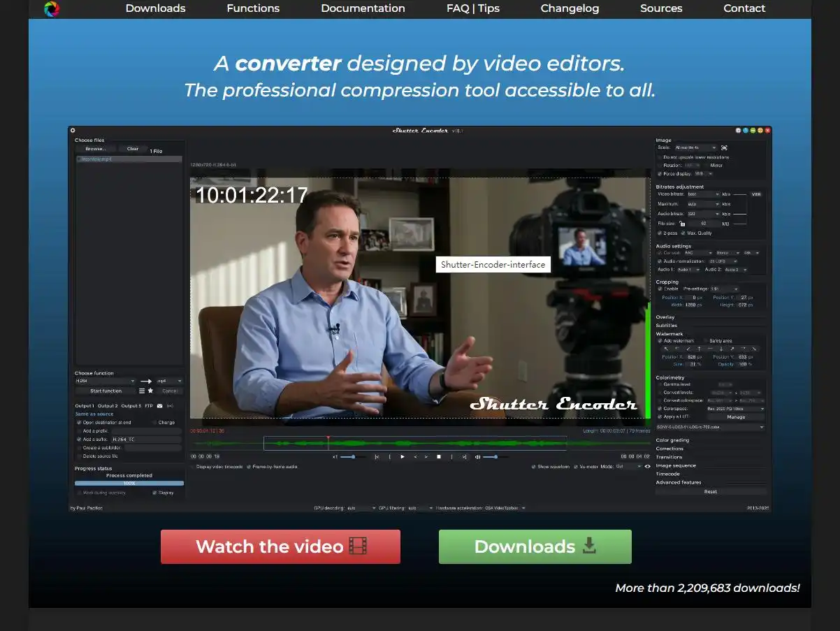Click the scale-link icon next to the Scale dropdown

(x=724, y=147)
